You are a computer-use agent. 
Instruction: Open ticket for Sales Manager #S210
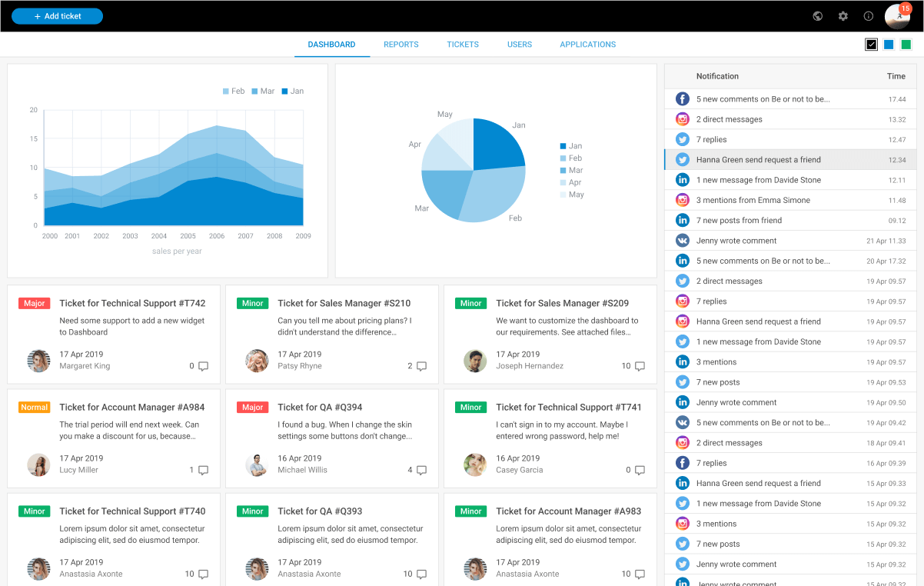tap(344, 304)
